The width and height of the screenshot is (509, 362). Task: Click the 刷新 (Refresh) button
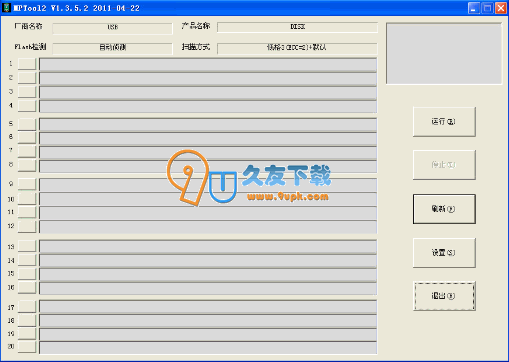tap(444, 209)
